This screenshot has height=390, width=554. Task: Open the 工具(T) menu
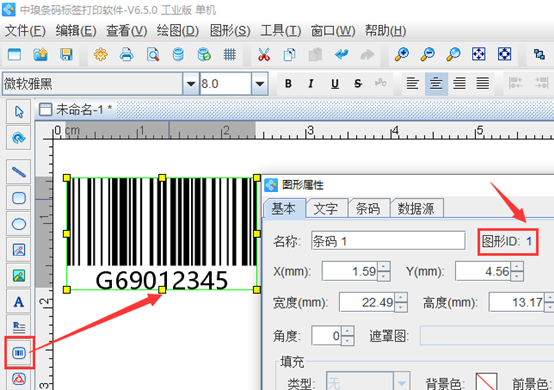[x=281, y=31]
